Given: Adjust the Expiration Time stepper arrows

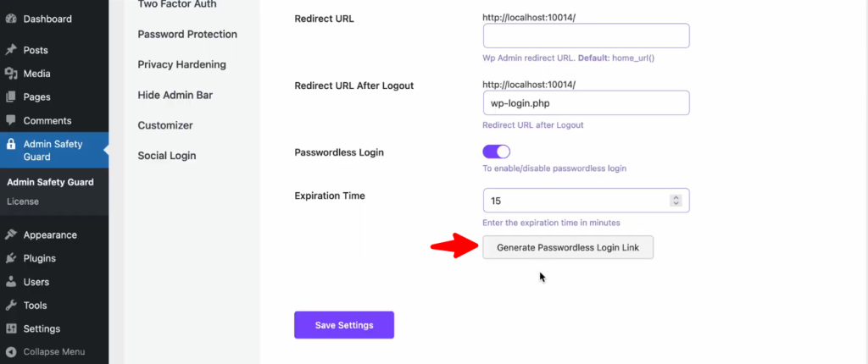Looking at the screenshot, I should (x=676, y=201).
